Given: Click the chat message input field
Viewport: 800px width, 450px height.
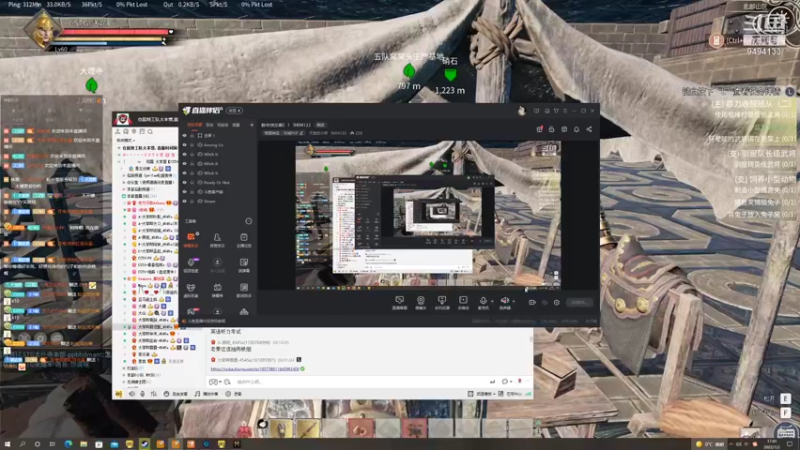Looking at the screenshot, I should point(357,382).
